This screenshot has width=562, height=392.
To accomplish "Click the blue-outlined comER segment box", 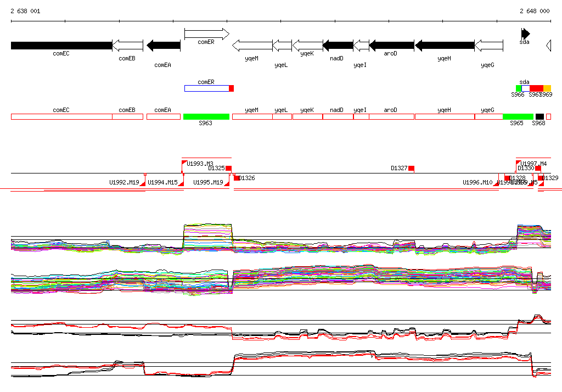I will coord(207,88).
